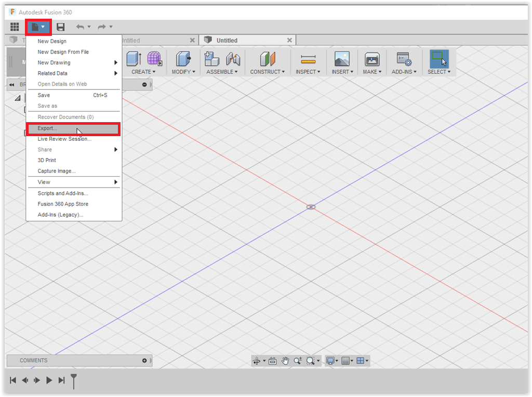Choose Export... from the File menu
The width and height of the screenshot is (532, 397).
click(47, 128)
